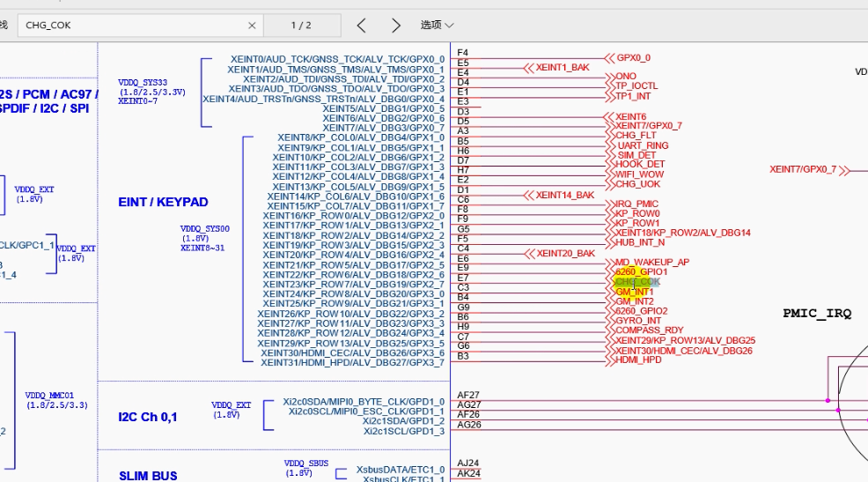The image size is (868, 482).
Task: Click the EINT / KEYPAD section heading
Action: (x=163, y=202)
